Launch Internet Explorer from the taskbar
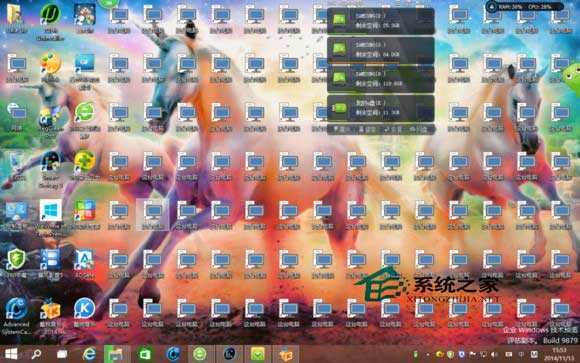This screenshot has height=363, width=580. pyautogui.click(x=89, y=354)
